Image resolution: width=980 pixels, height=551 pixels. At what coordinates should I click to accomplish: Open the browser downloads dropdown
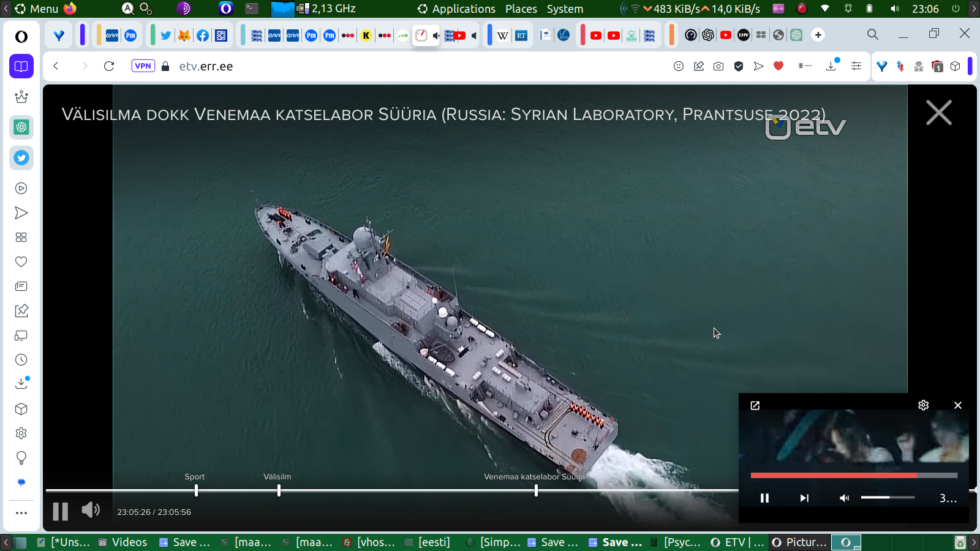831,66
